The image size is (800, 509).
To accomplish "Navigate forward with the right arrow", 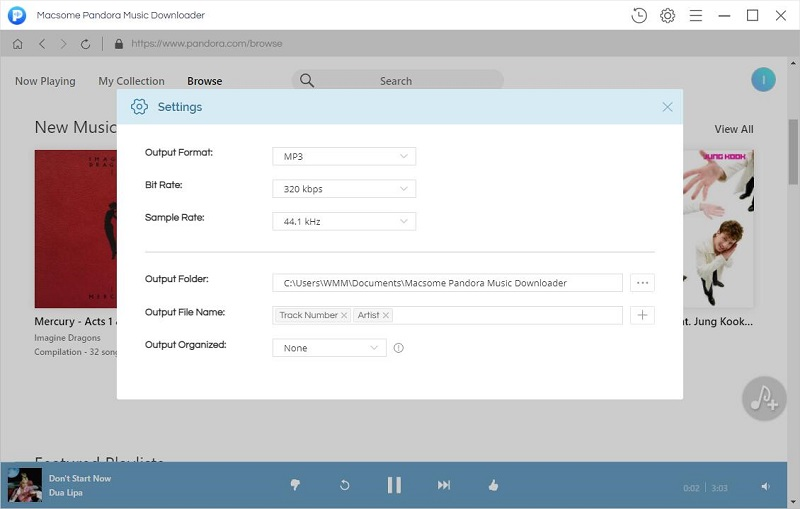I will click(x=63, y=44).
